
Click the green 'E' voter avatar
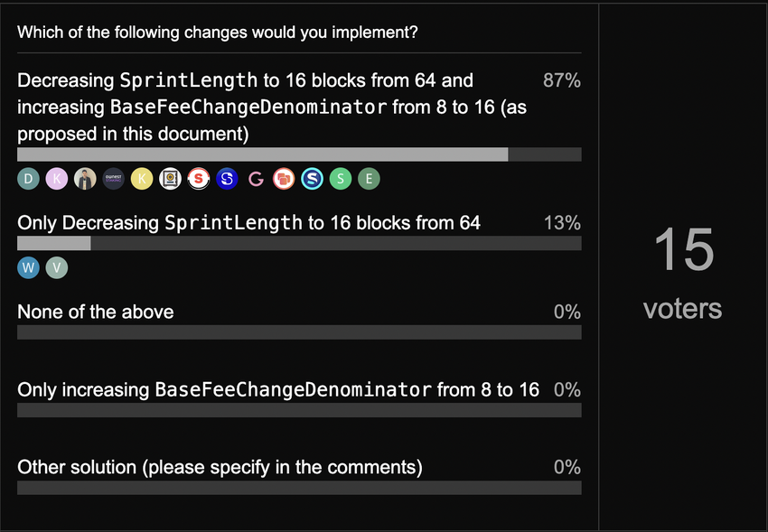(x=370, y=179)
